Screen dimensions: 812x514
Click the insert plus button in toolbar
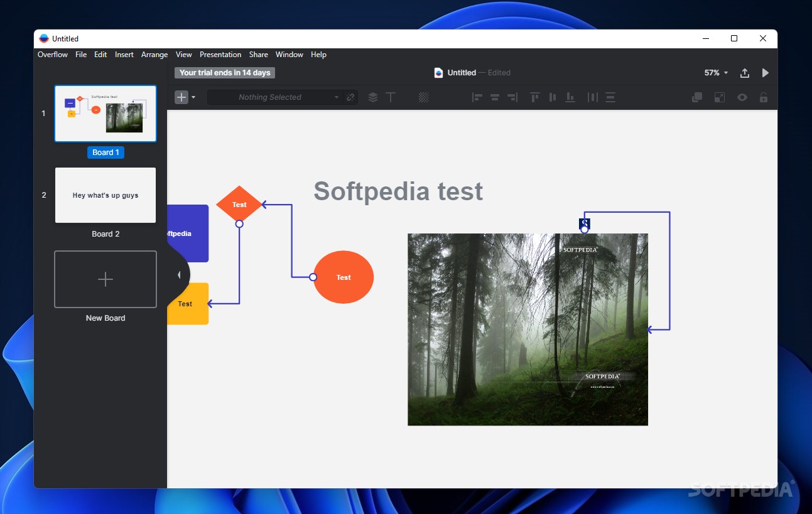tap(181, 97)
